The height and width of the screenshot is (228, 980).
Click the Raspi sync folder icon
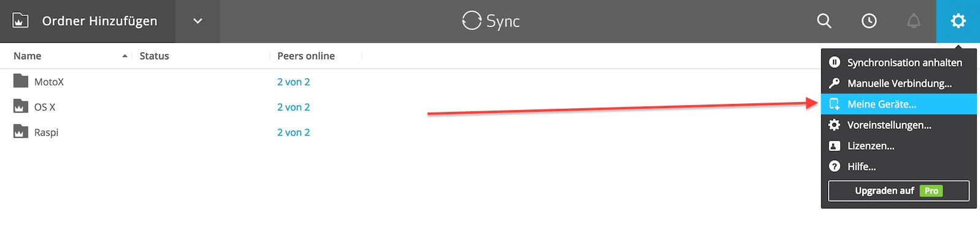tap(21, 131)
